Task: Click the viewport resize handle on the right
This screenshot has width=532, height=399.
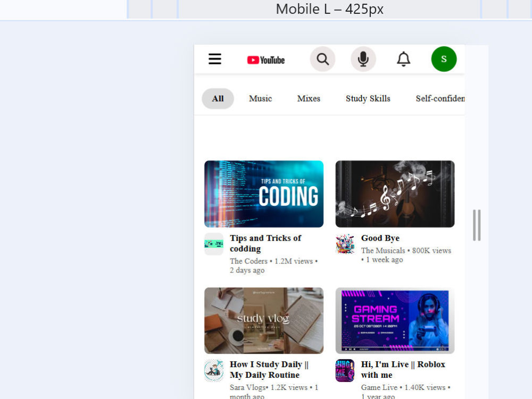Action: pos(477,225)
